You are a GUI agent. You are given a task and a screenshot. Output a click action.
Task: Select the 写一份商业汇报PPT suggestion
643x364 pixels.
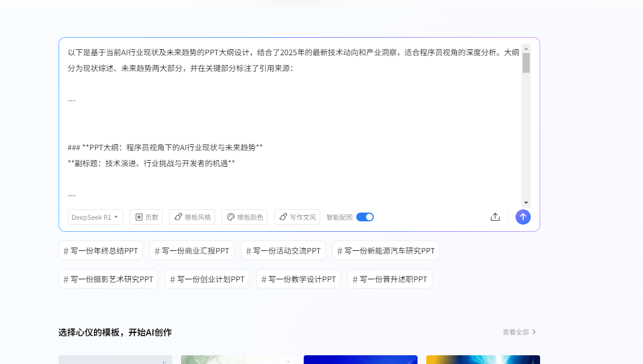click(x=192, y=250)
